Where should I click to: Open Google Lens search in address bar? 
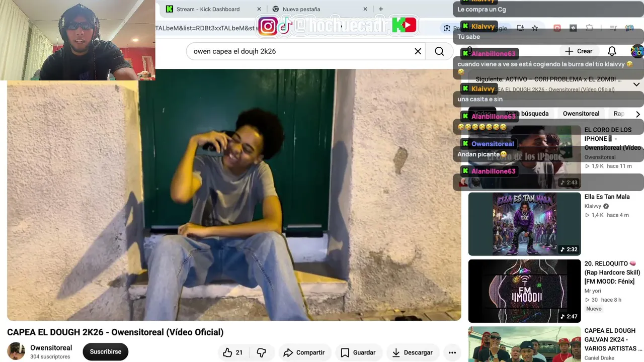pos(447,28)
